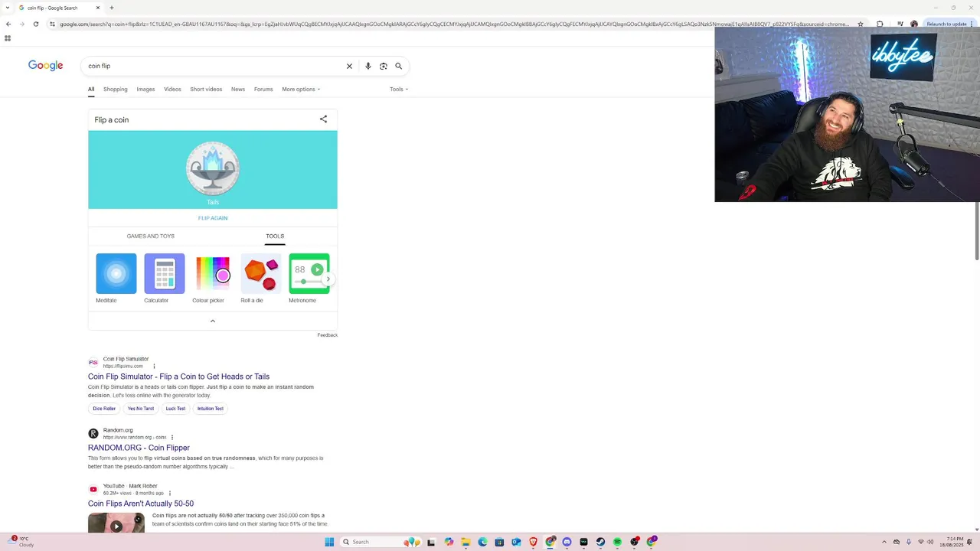This screenshot has height=551, width=980.
Task: Reload the page with the refresh icon
Action: (36, 24)
